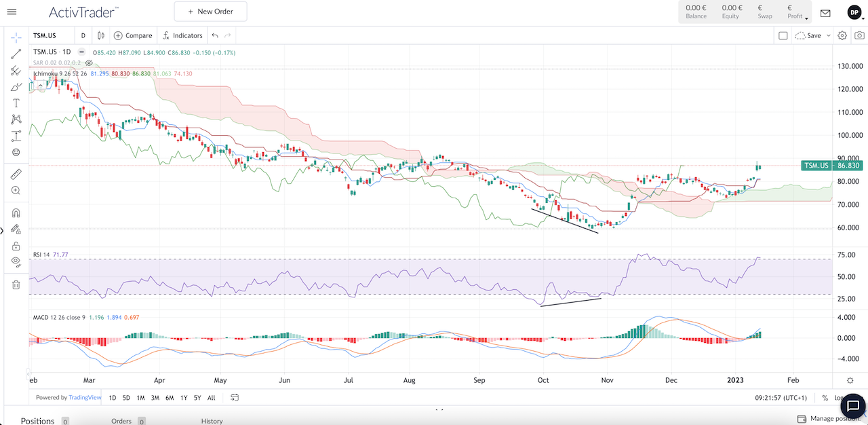
Task: Select the chart patterns tool
Action: (16, 119)
